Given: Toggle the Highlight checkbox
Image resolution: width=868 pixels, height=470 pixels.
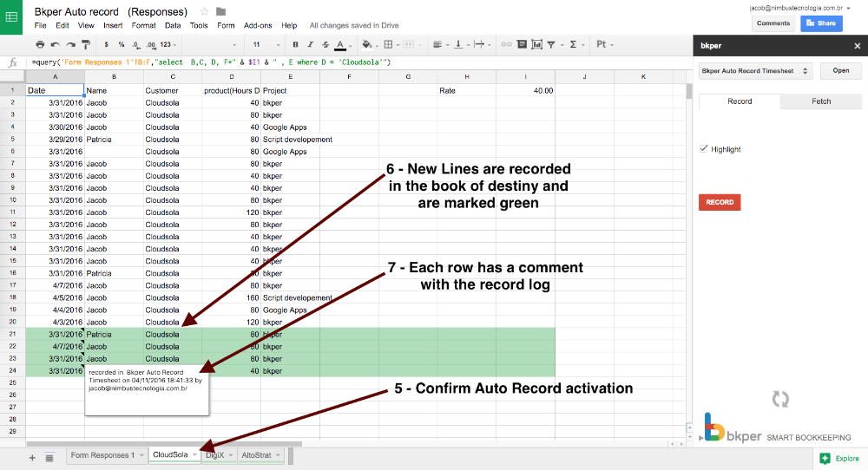Looking at the screenshot, I should [x=704, y=149].
